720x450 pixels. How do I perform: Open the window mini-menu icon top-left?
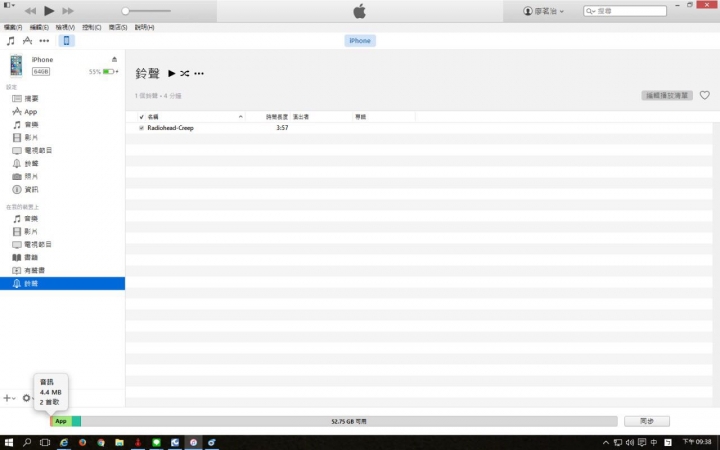(x=9, y=5)
